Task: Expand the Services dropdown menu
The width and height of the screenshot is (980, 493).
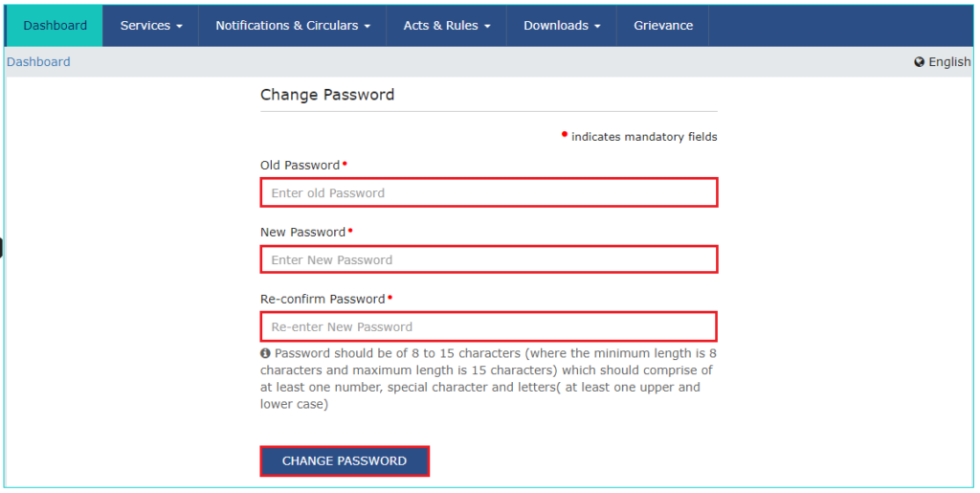Action: coord(151,26)
